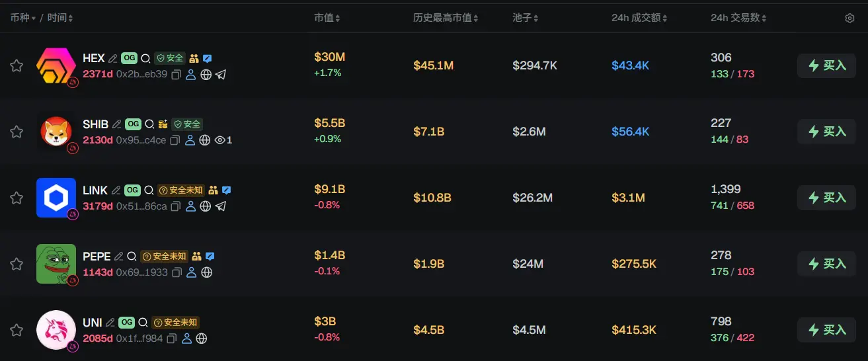
Task: Favorite SHIB using its star icon
Action: (x=17, y=132)
